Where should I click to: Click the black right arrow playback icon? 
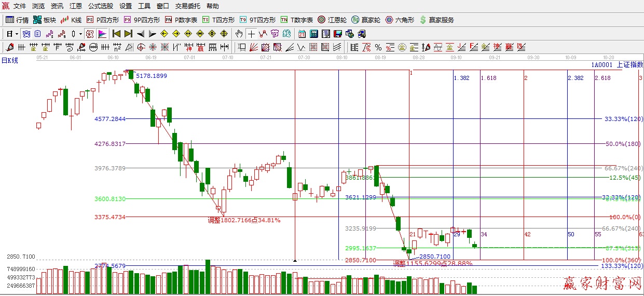(x=152, y=34)
